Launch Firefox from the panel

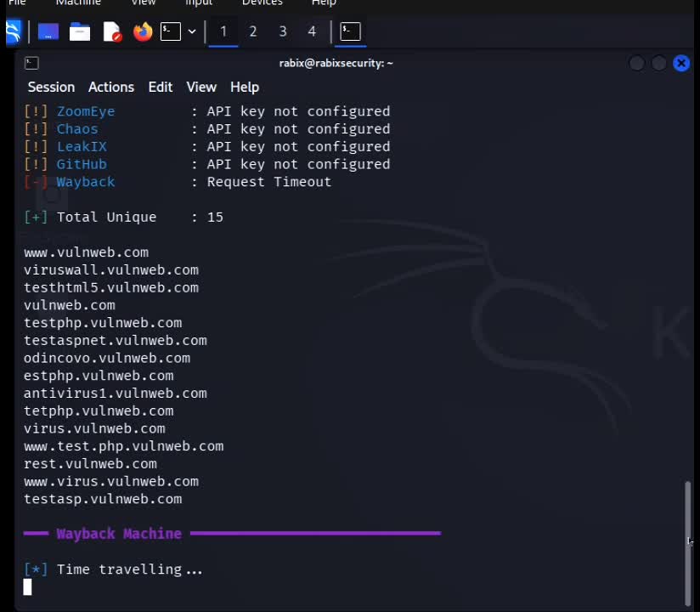(x=143, y=31)
